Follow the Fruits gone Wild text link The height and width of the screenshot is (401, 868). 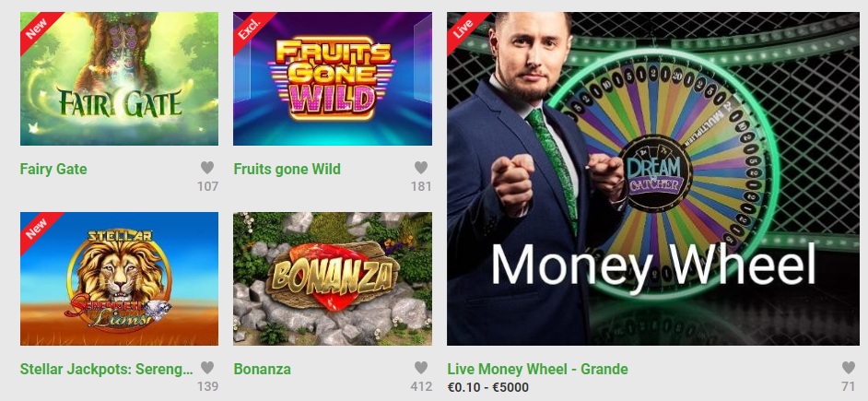coord(287,169)
